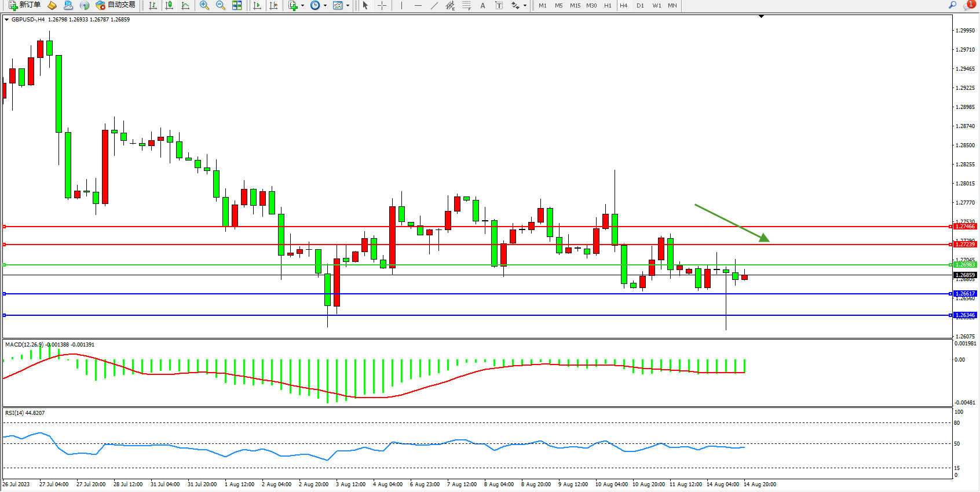Zoom out on the chart
Viewport: 980px width, 492px height.
click(220, 5)
